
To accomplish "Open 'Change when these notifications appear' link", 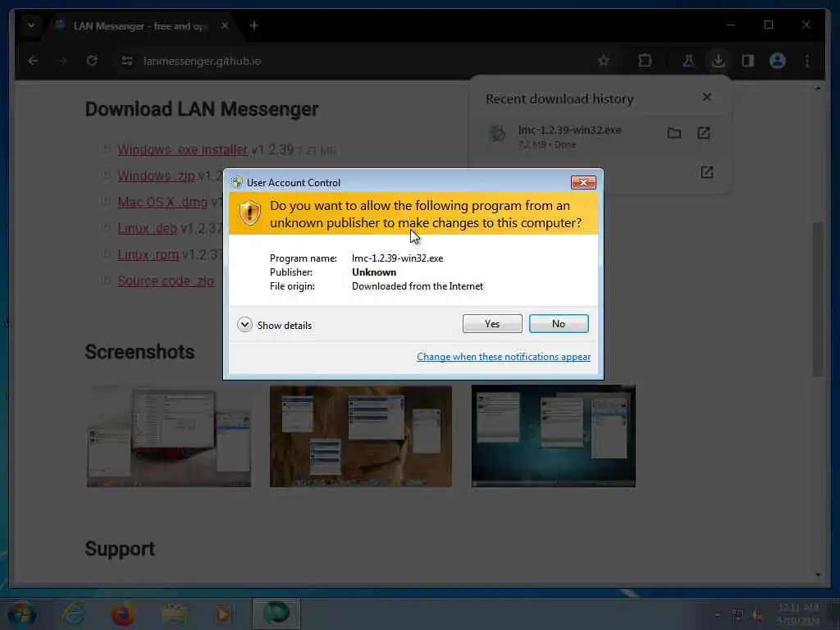I will point(504,357).
